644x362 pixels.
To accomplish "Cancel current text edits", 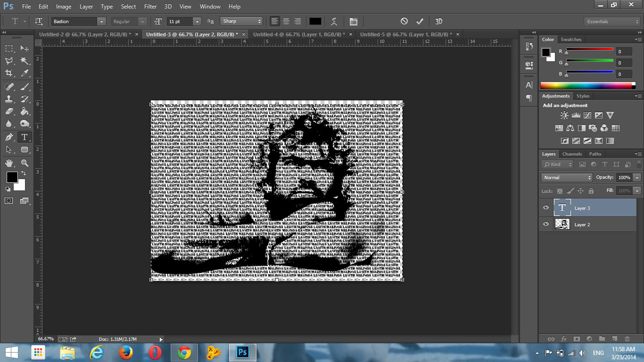I will pyautogui.click(x=404, y=21).
